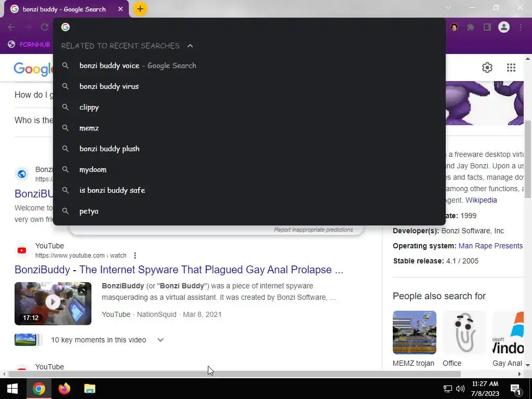532x399 pixels.
Task: Play the 17:12 video thumbnail
Action: pos(53,303)
